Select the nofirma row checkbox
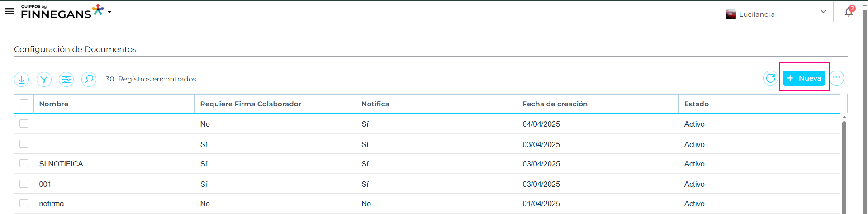Image resolution: width=868 pixels, height=214 pixels. point(24,203)
